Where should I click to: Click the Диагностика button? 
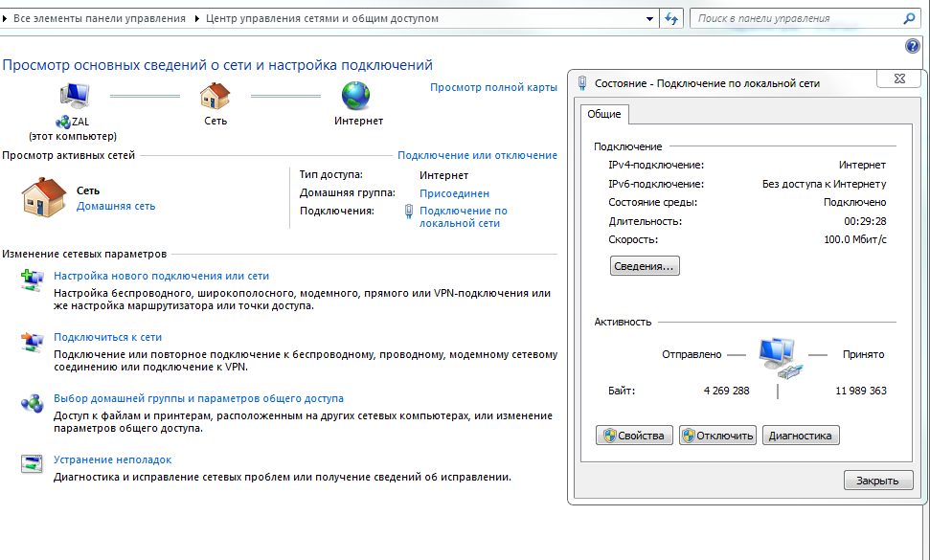(x=801, y=436)
